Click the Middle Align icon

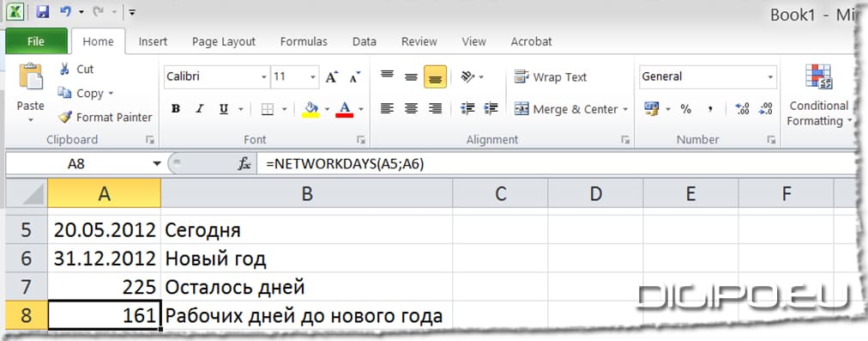pyautogui.click(x=411, y=76)
